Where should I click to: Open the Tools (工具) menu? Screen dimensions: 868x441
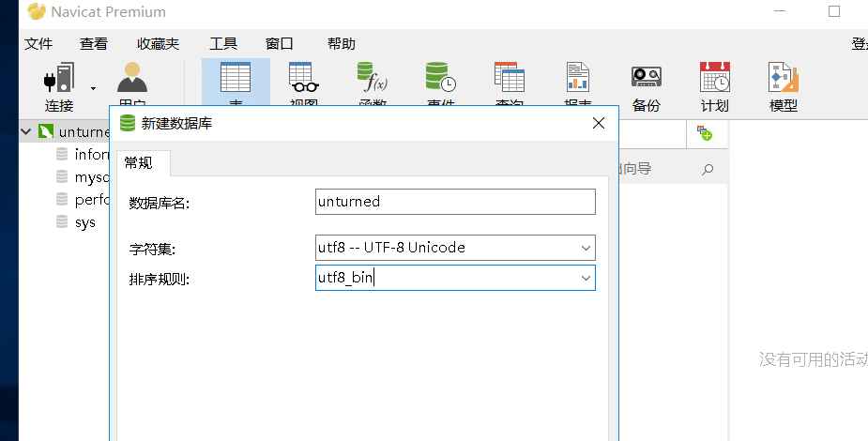coord(222,43)
